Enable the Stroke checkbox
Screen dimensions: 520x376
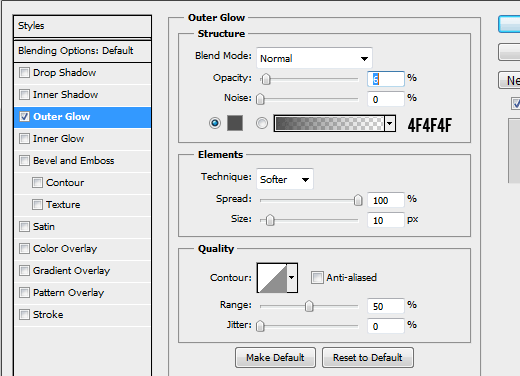pyautogui.click(x=24, y=315)
